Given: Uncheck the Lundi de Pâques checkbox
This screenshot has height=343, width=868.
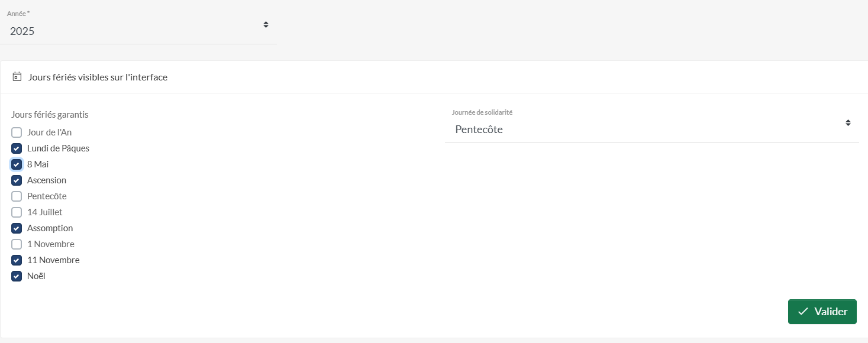Looking at the screenshot, I should (17, 148).
